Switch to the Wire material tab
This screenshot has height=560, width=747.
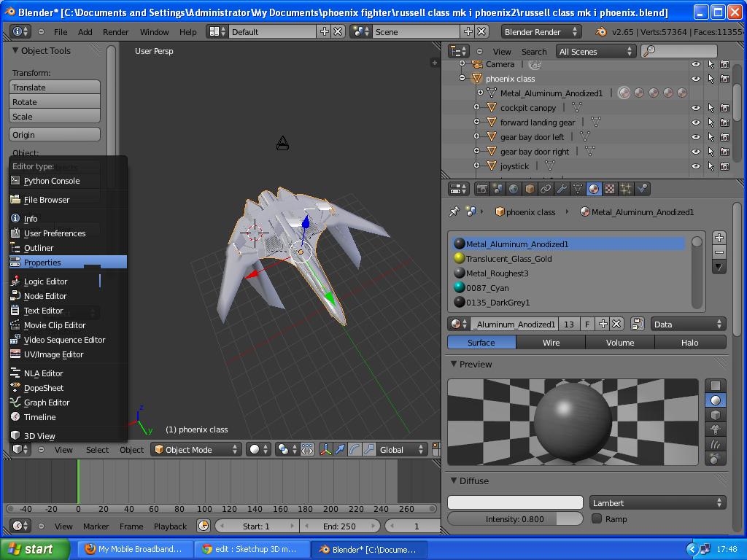[551, 342]
